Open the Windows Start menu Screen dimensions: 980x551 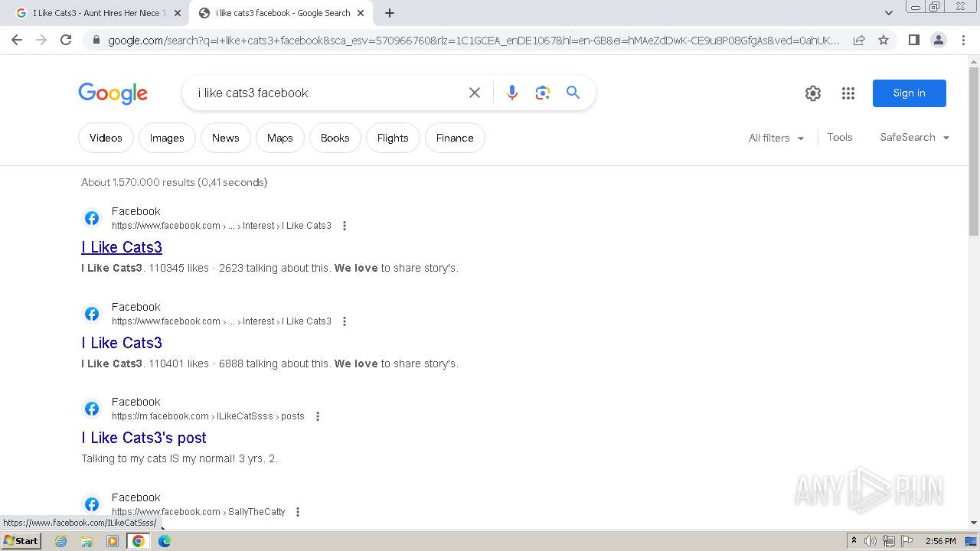click(21, 541)
